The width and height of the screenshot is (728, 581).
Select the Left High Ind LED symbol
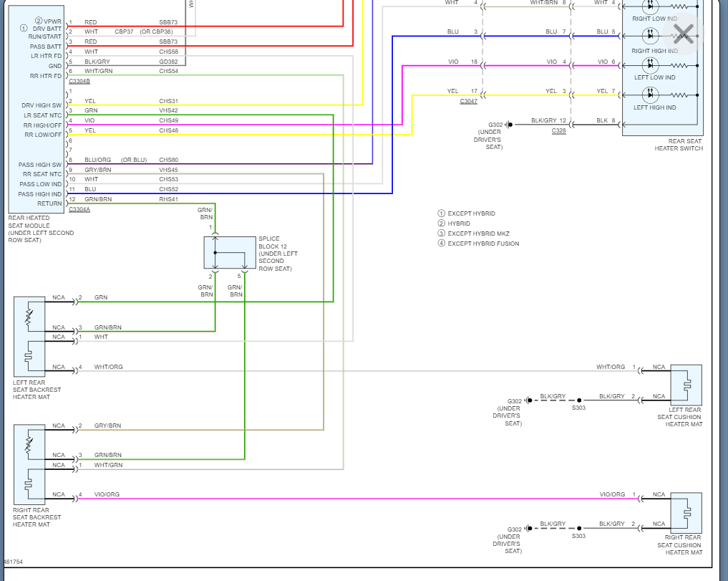[x=650, y=95]
